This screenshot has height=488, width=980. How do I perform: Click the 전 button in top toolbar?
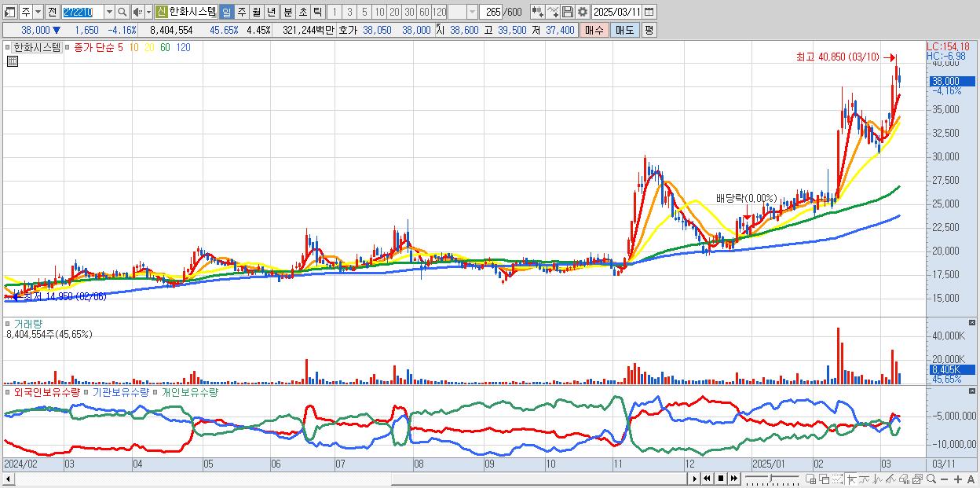pyautogui.click(x=52, y=12)
